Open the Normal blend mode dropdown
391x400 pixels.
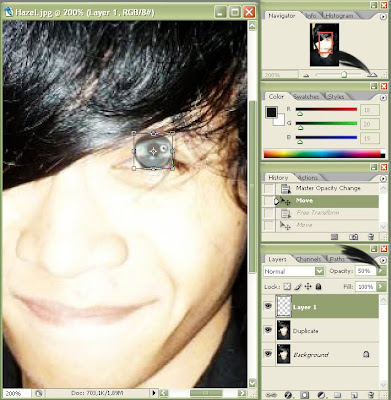pos(294,271)
